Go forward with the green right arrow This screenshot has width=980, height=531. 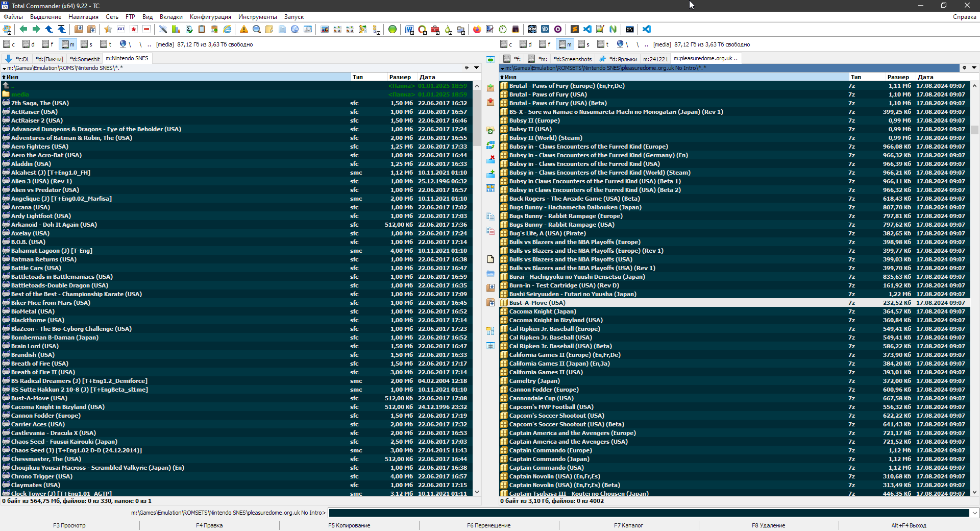pos(36,30)
